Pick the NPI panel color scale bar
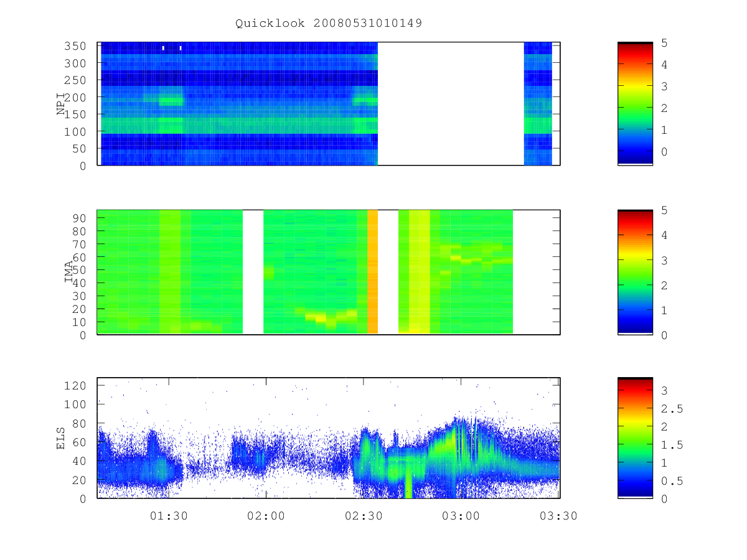747x560 pixels. [635, 104]
